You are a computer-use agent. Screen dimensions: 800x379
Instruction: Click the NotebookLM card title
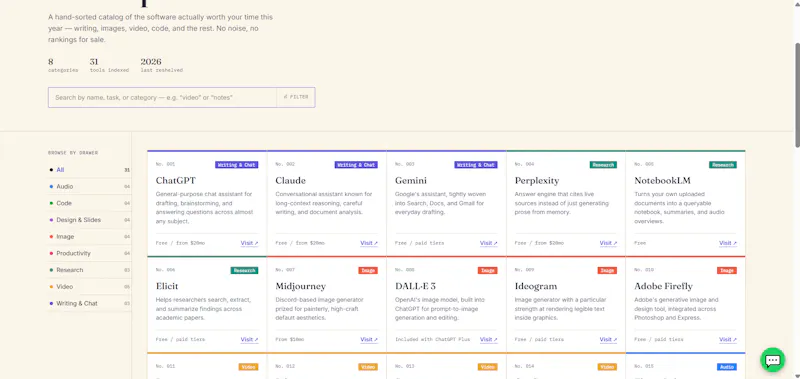[x=662, y=181]
